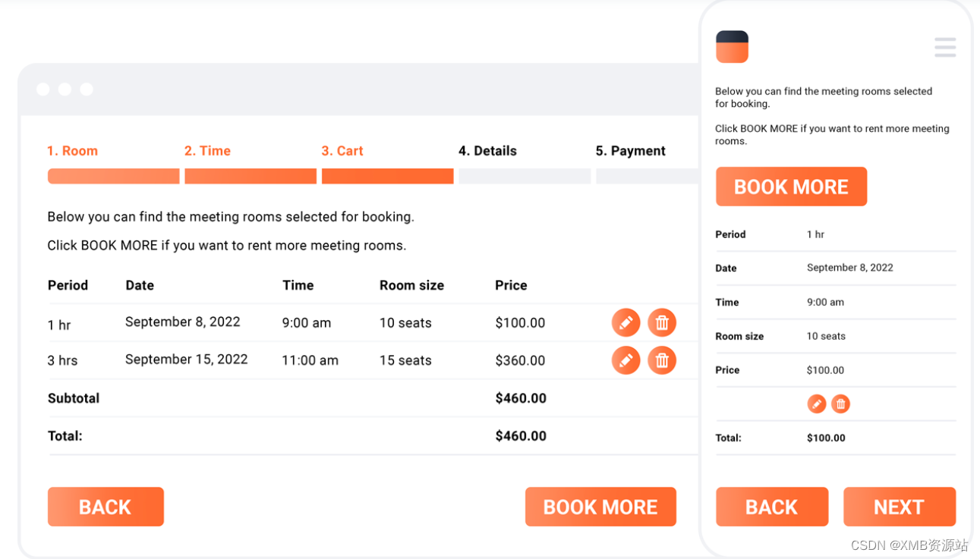Click the orange app logo in mobile view
The height and width of the screenshot is (559, 980).
[x=732, y=47]
